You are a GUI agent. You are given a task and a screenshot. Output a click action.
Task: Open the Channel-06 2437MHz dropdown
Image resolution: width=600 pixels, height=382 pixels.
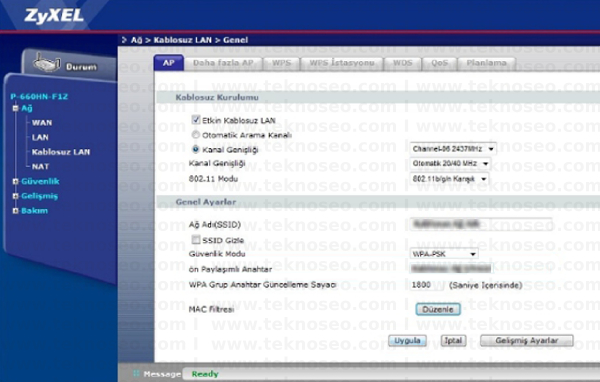pos(453,149)
